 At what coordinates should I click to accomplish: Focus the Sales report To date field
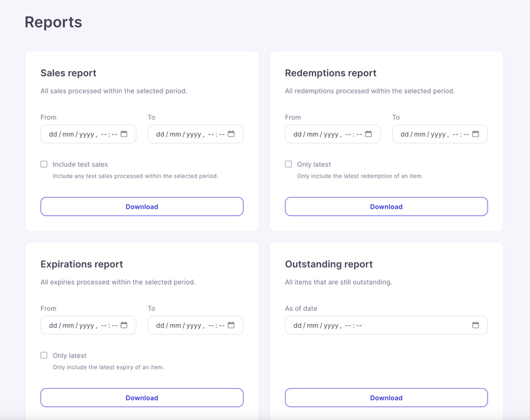[x=195, y=134]
